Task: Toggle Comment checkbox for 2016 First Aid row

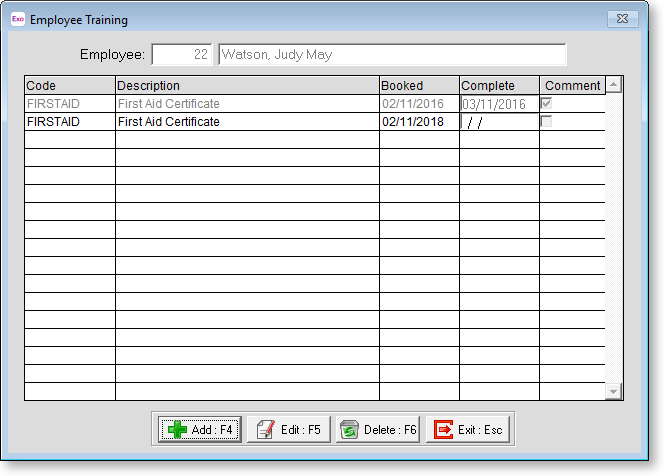Action: (546, 104)
